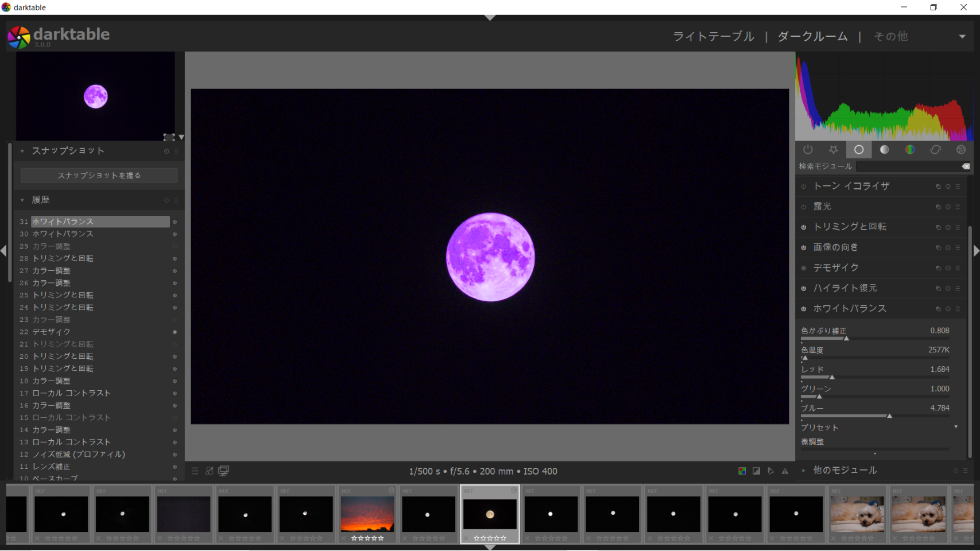Turn off トリミングと回転 module
Image resolution: width=980 pixels, height=551 pixels.
pos(804,227)
